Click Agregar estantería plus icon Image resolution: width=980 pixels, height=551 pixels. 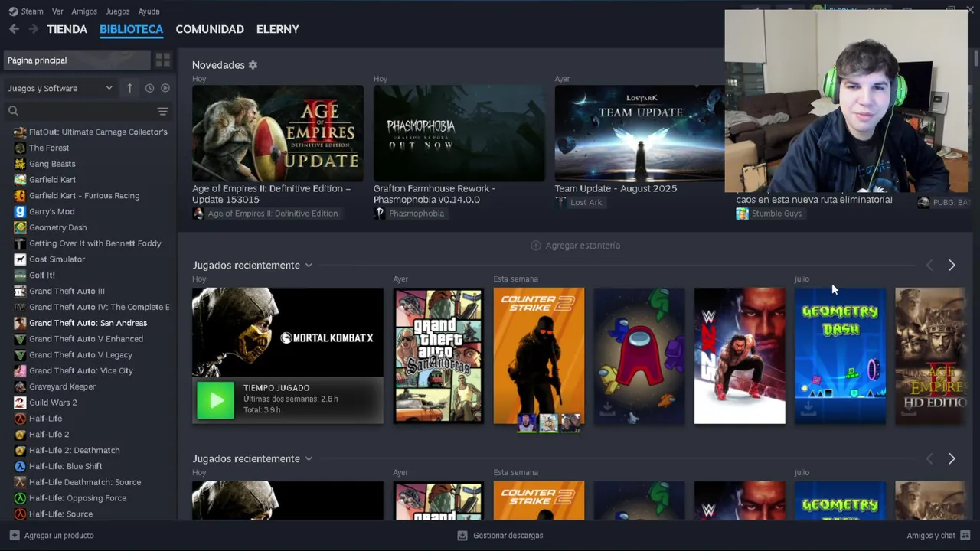(536, 246)
